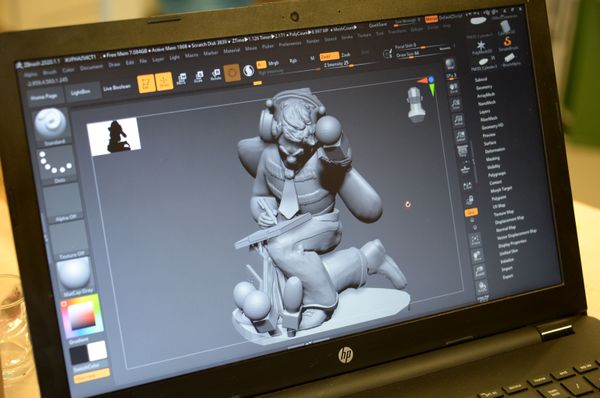Click the BPR render sphere icon on right shelf
600x398 pixels.
(450, 64)
